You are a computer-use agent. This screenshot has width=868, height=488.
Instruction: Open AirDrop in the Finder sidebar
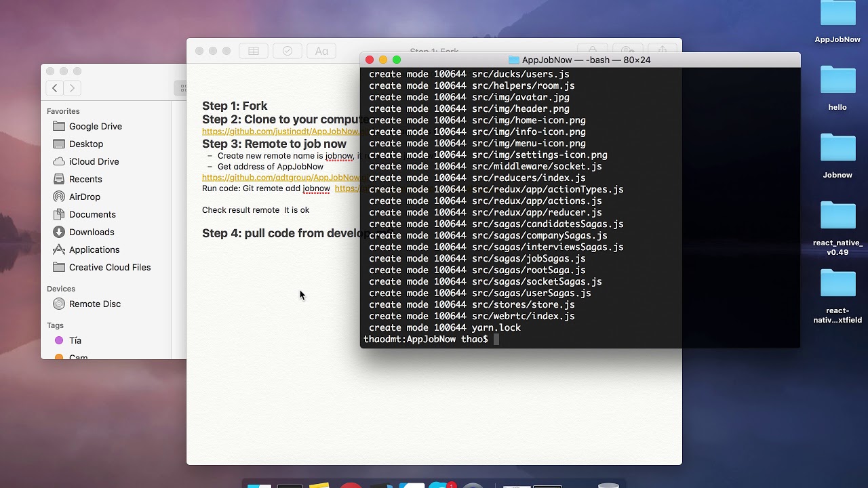pyautogui.click(x=84, y=197)
